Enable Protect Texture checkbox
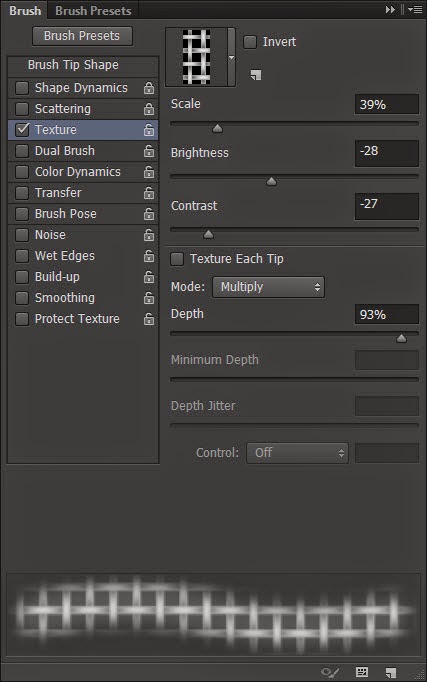The height and width of the screenshot is (682, 427). [x=22, y=319]
